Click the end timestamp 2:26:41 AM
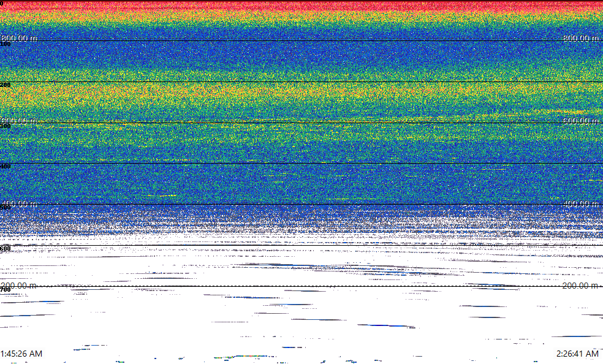603x364 pixels. [577, 354]
